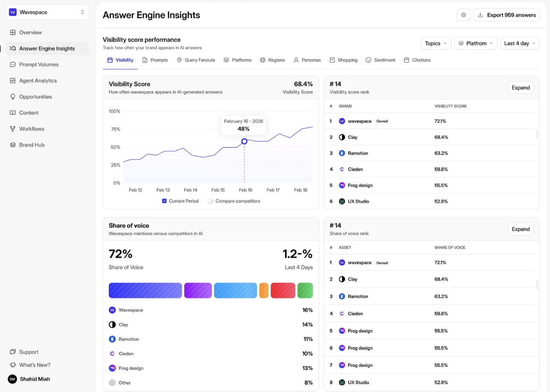Click the Agent Analytics chart icon
The image size is (550, 392).
[x=13, y=81]
